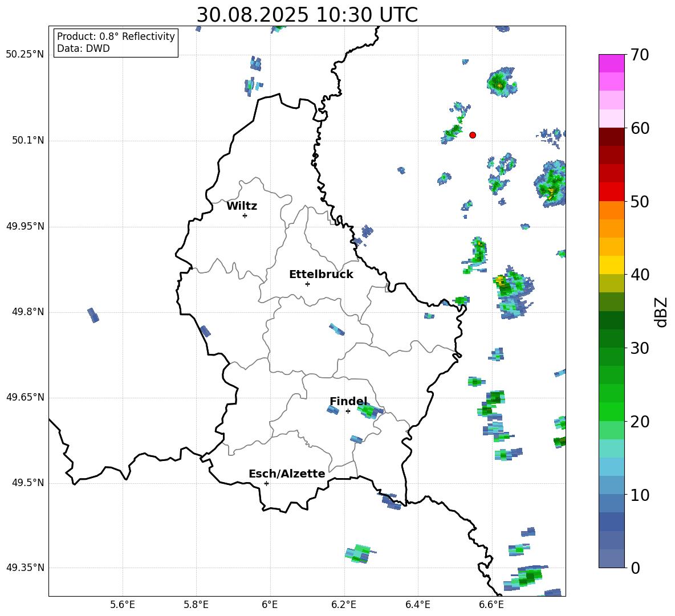Click the 'dBZ' colorbar axis label

click(661, 312)
